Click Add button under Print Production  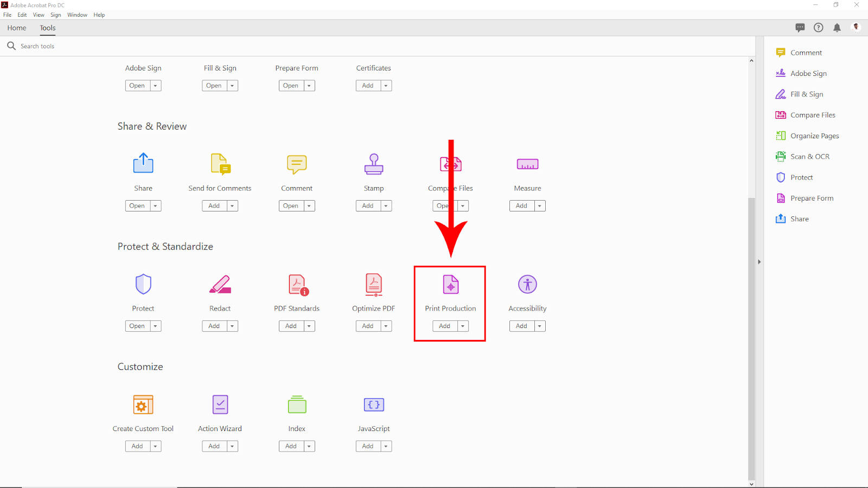click(445, 326)
